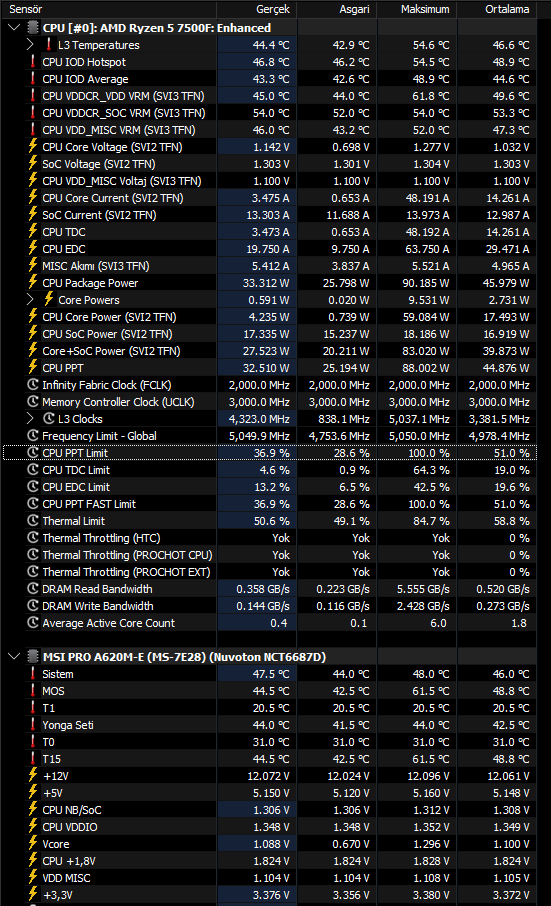Click the 12.072 V current +12V value
Image resolution: width=551 pixels, height=906 pixels.
[269, 775]
